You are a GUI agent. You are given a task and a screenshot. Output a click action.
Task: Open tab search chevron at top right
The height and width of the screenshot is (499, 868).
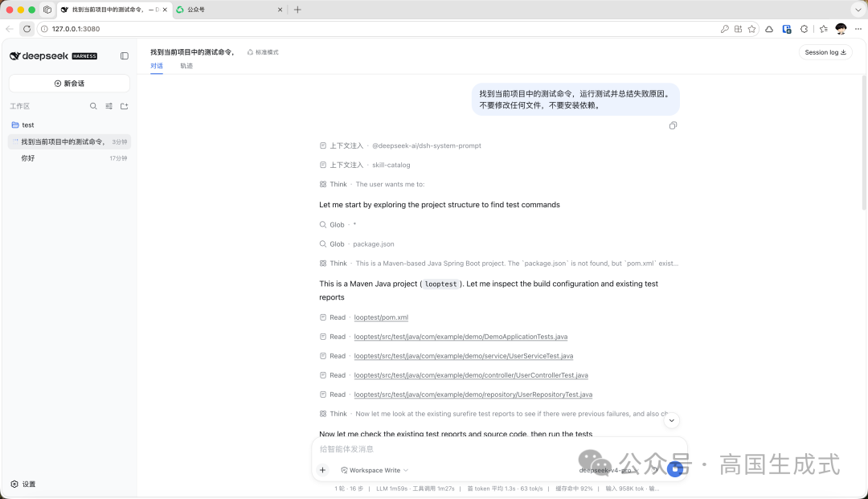(x=858, y=10)
